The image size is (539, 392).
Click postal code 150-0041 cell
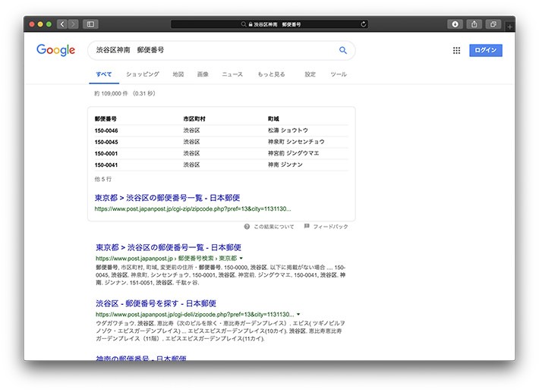(x=106, y=165)
